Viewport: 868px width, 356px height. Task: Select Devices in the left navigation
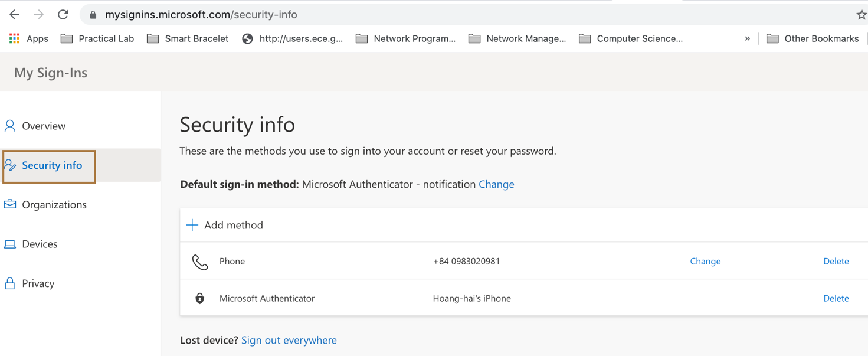coord(40,244)
